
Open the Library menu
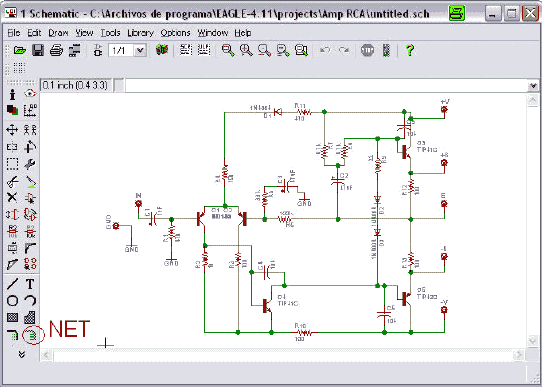pyautogui.click(x=140, y=33)
